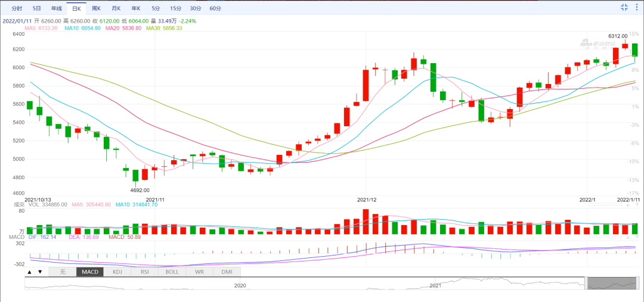This screenshot has height=302, width=644.
Task: Open the 5日 five-day chart
Action: pos(37,8)
